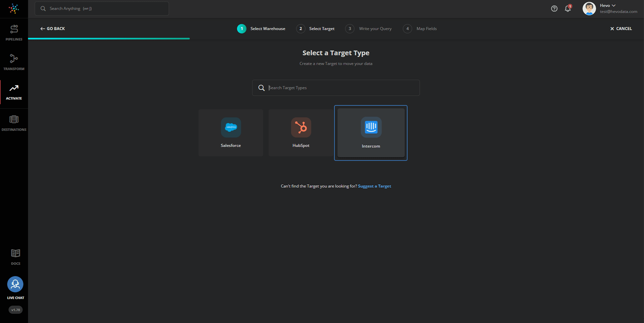Image resolution: width=644 pixels, height=323 pixels.
Task: Select the Activate sidebar item
Action: 14,92
